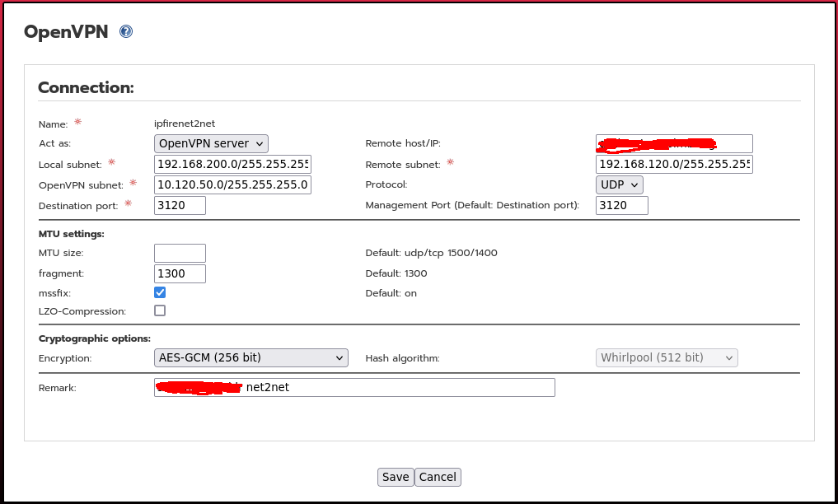Click the 'Default: udp/tcp 1500/1400' text
This screenshot has height=504, width=838.
pyautogui.click(x=431, y=253)
